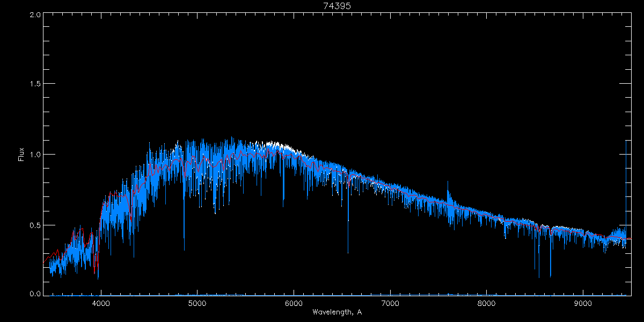644x322 pixels.
Task: Click the emission spike peak near 7600
Action: (x=448, y=182)
